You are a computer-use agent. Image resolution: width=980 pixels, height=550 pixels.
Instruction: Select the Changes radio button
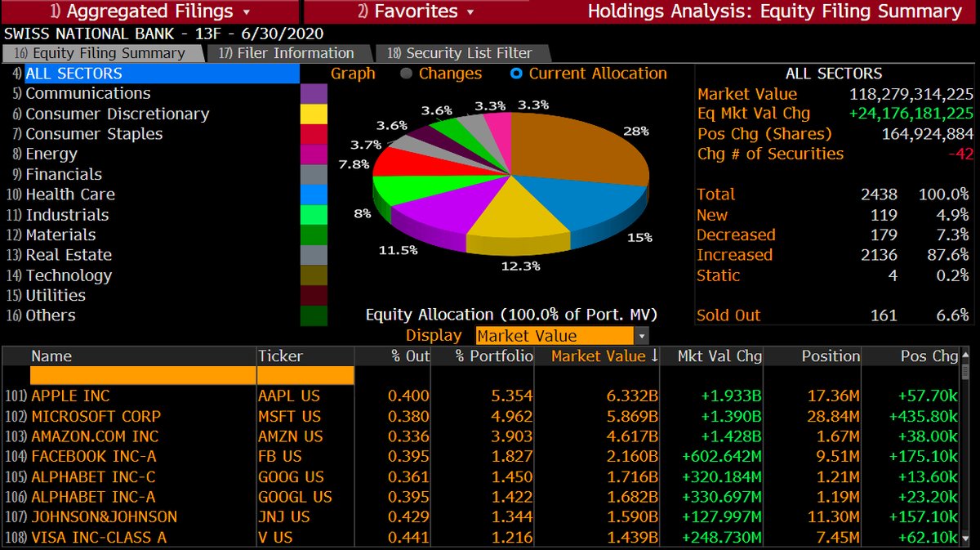406,73
